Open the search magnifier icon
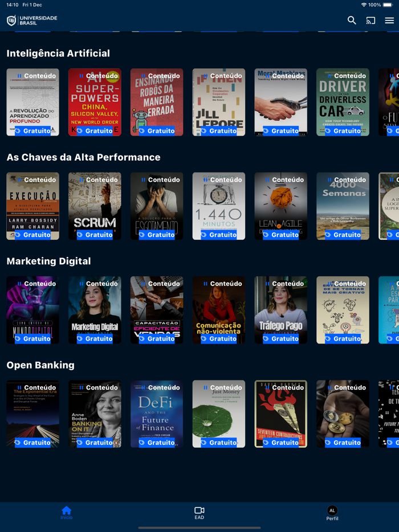Screen dimensions: 399x532 click(352, 21)
